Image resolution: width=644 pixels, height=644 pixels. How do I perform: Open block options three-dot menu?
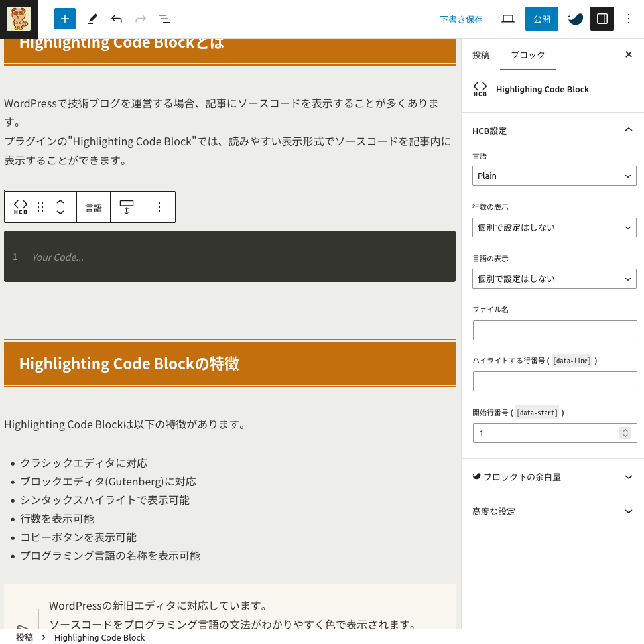[159, 207]
